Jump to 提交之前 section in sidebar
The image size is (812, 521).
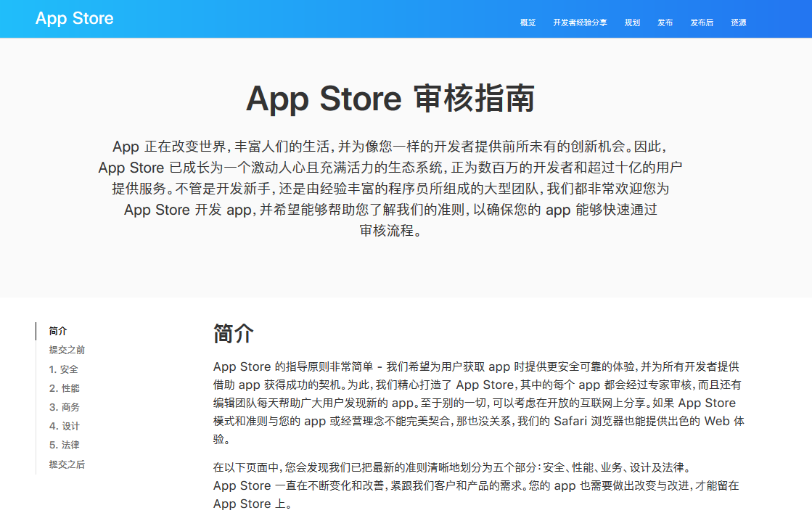point(67,350)
